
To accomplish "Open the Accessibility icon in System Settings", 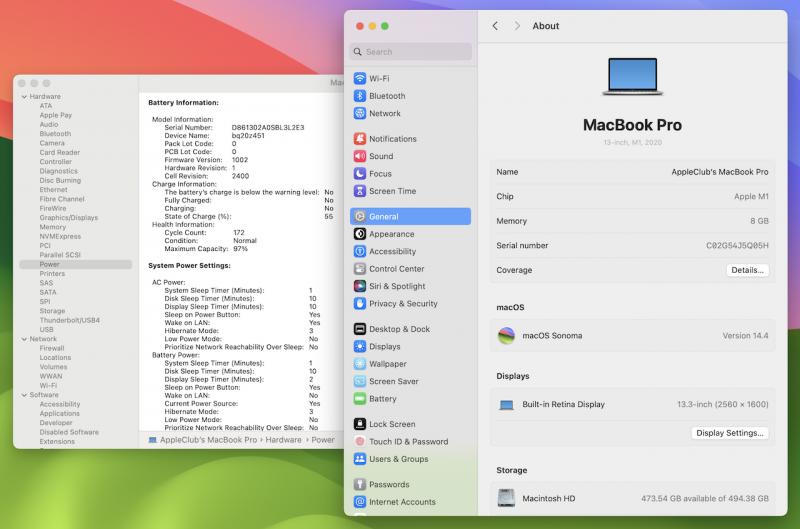I will coord(360,251).
